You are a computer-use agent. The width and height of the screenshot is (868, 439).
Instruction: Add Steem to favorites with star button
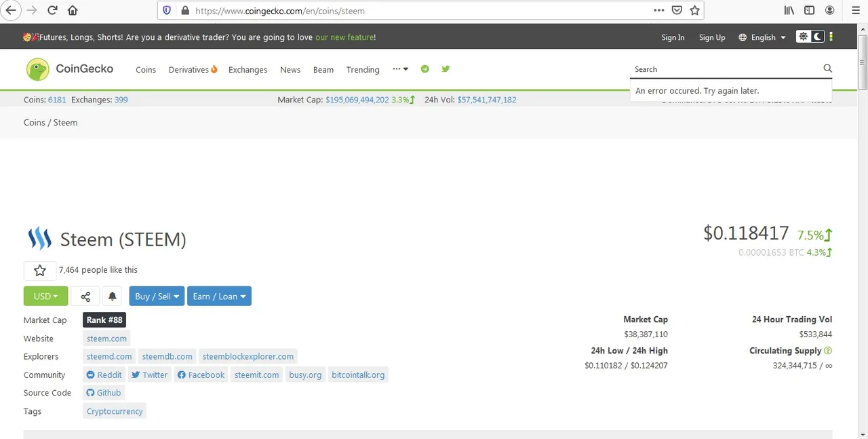[40, 271]
